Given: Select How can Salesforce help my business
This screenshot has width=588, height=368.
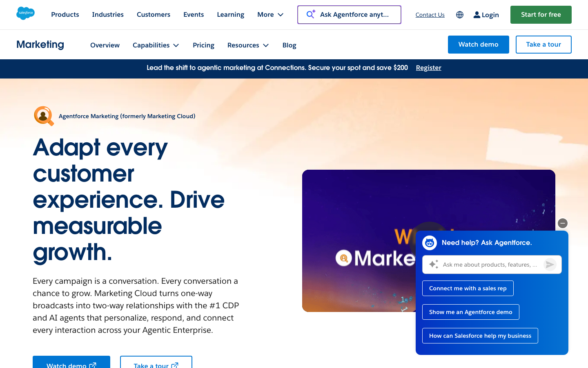Looking at the screenshot, I should pyautogui.click(x=480, y=336).
